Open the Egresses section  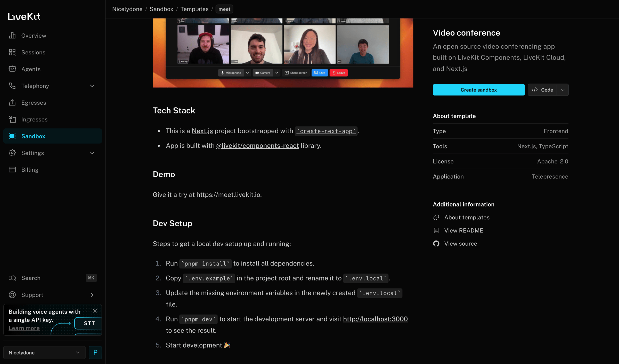53,103
